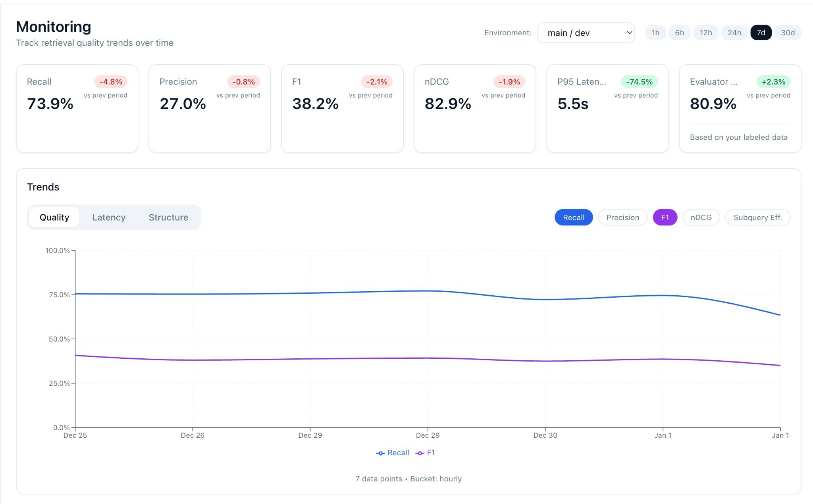813x504 pixels.
Task: Disable the Recall metric pill
Action: 573,217
